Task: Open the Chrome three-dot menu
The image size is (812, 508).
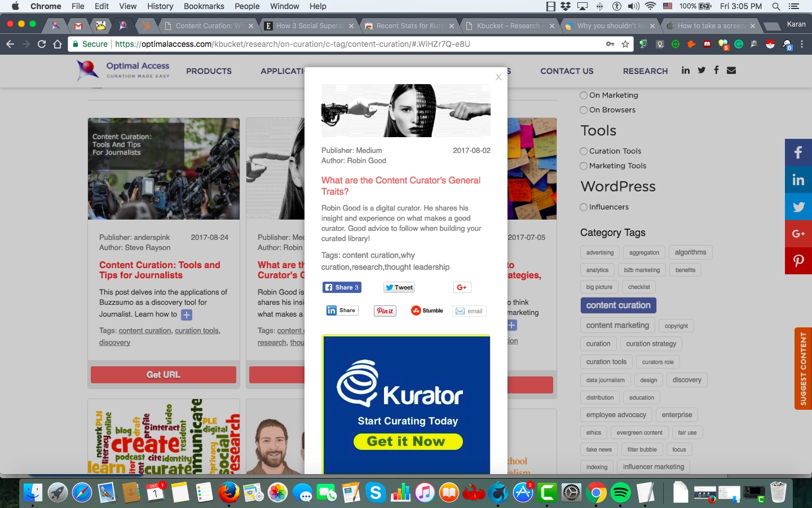Action: click(802, 44)
